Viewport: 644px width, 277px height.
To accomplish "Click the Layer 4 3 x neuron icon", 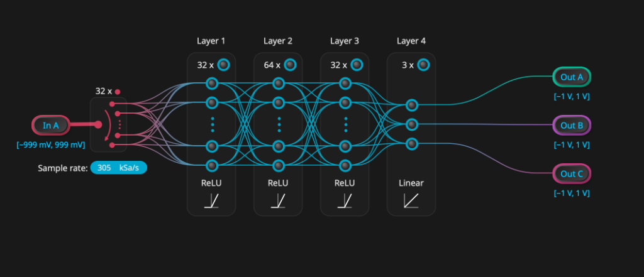I will click(x=423, y=65).
